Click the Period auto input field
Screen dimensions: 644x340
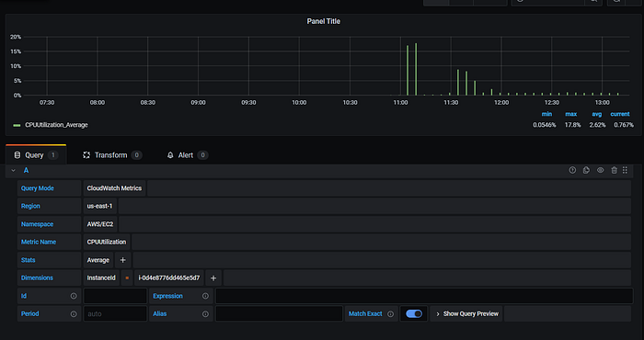(115, 313)
